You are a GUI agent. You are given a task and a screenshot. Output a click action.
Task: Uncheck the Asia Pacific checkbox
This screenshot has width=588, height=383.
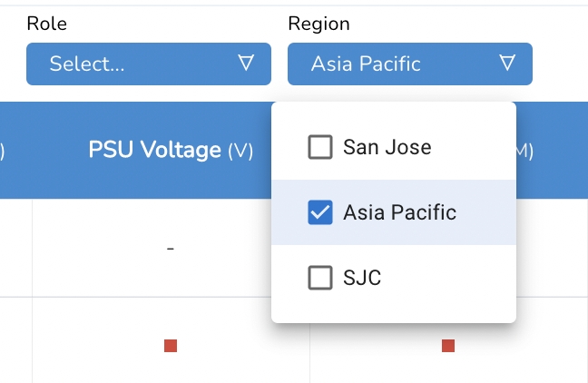tap(320, 212)
